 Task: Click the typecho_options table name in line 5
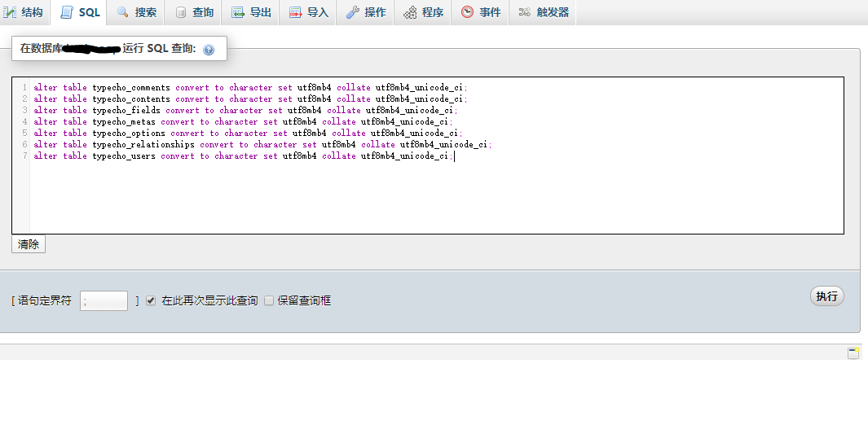pyautogui.click(x=129, y=133)
